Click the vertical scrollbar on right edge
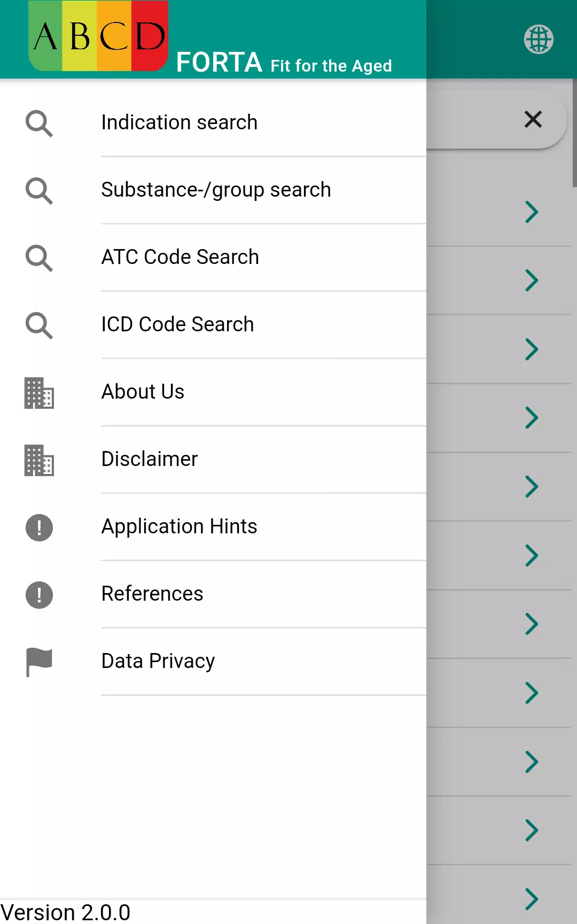577x924 pixels. [574, 133]
